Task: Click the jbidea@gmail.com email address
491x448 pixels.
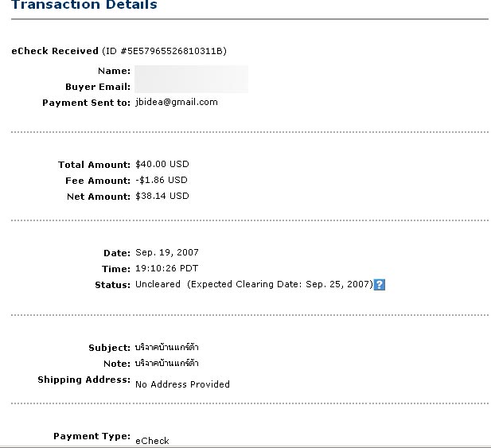Action: pyautogui.click(x=177, y=103)
